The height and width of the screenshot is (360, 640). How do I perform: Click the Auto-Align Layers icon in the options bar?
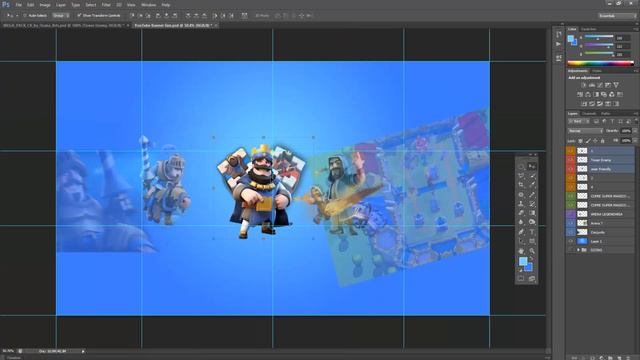pos(244,16)
